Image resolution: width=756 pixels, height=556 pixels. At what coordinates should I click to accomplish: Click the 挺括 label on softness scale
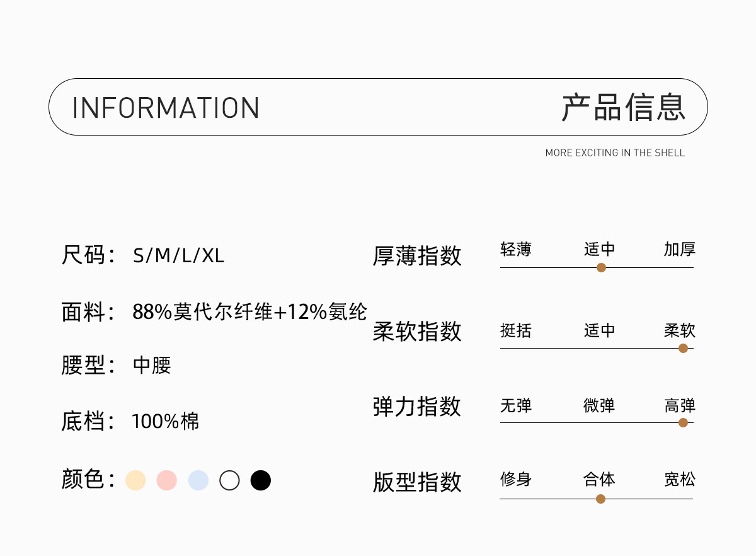(516, 330)
